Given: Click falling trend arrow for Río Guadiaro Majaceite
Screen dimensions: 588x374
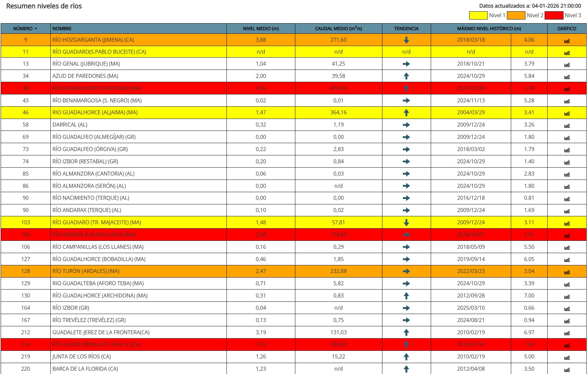Looking at the screenshot, I should (406, 223).
